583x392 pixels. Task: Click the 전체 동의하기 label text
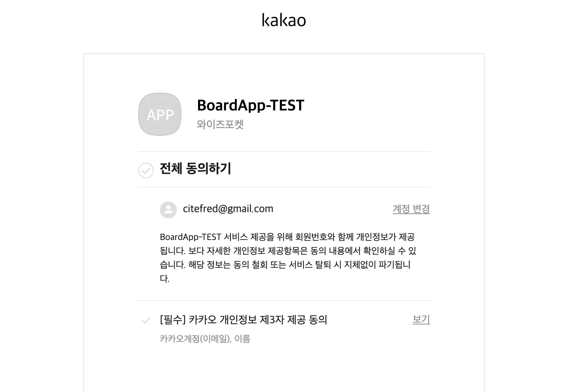195,169
